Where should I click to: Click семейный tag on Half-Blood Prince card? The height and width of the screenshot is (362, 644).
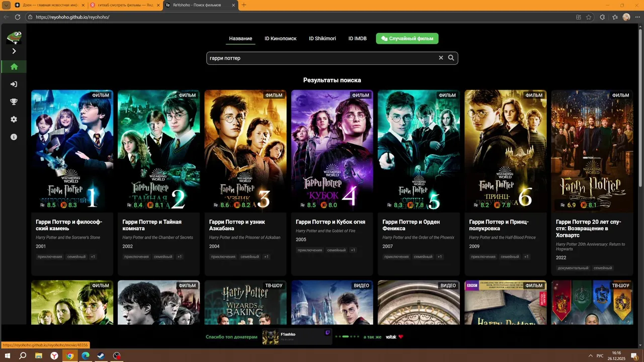(x=510, y=256)
